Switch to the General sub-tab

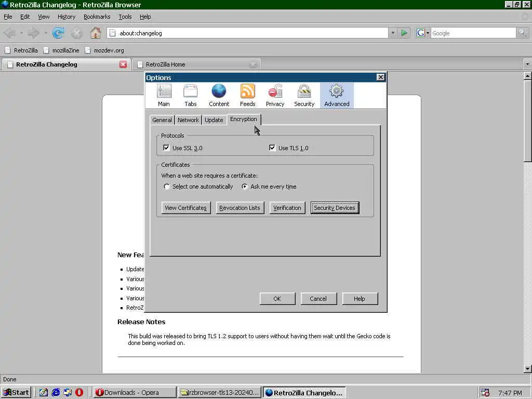coord(162,120)
